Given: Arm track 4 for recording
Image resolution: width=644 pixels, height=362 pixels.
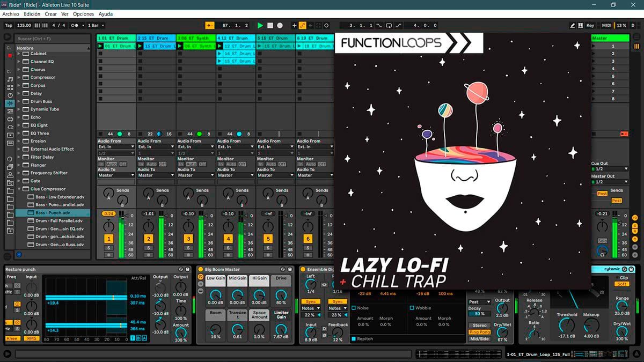Looking at the screenshot, I should [228, 255].
